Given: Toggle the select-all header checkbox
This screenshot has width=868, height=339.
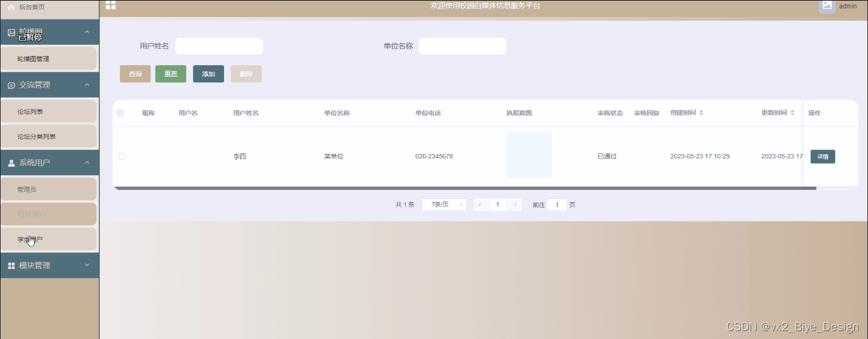Looking at the screenshot, I should point(121,113).
